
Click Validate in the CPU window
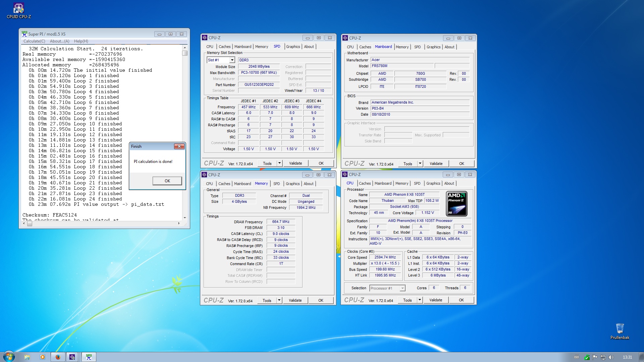pyautogui.click(x=436, y=300)
